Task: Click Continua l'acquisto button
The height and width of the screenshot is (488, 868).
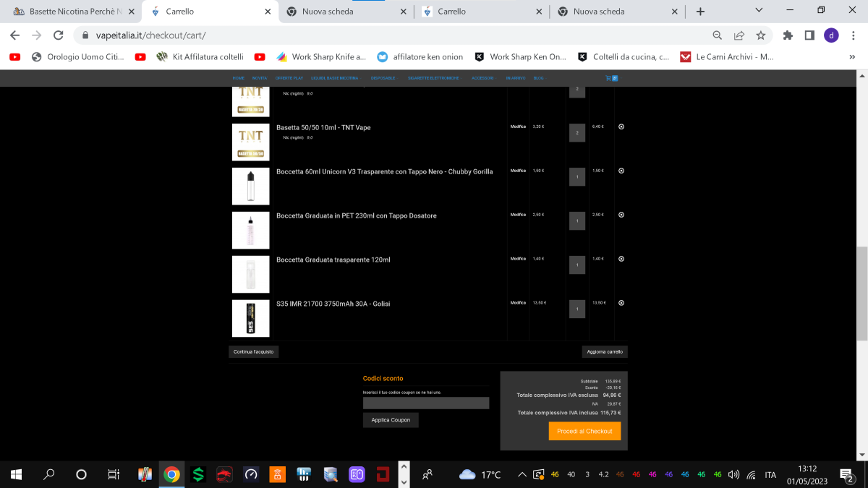Action: point(254,352)
